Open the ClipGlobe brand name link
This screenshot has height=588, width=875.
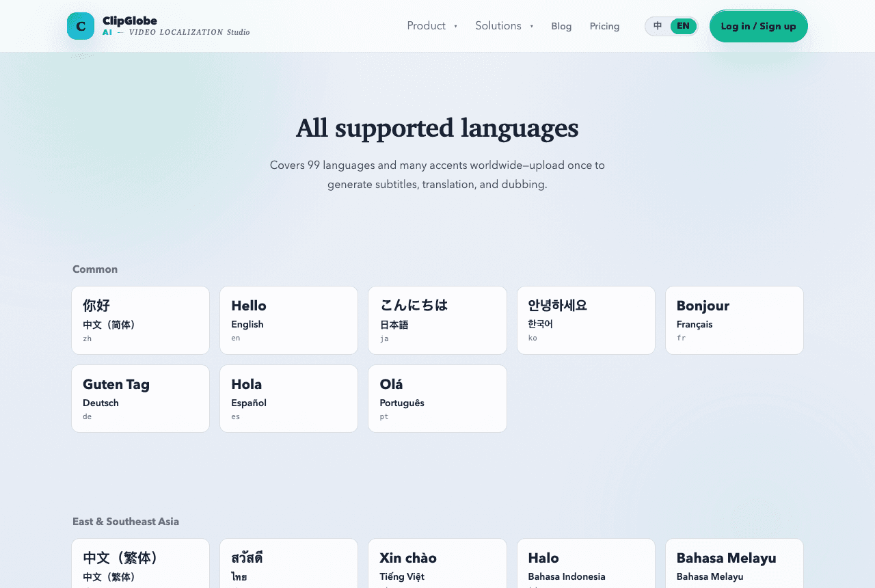click(x=130, y=21)
